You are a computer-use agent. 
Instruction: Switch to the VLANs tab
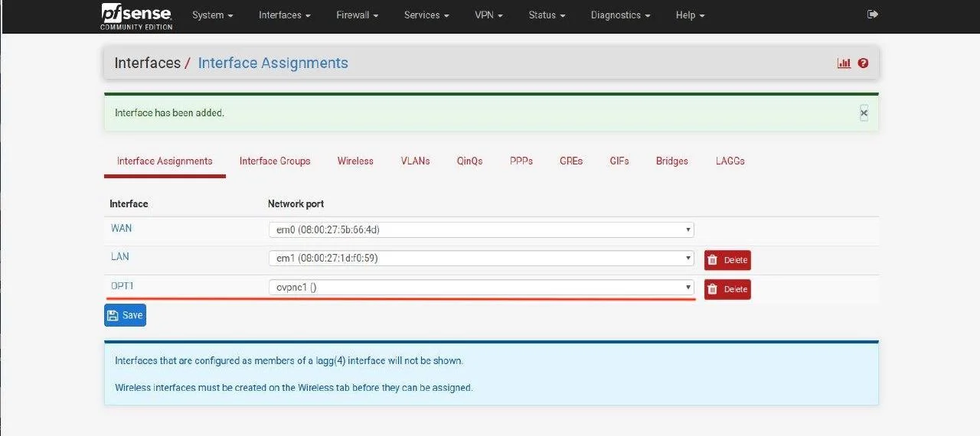[x=415, y=161]
